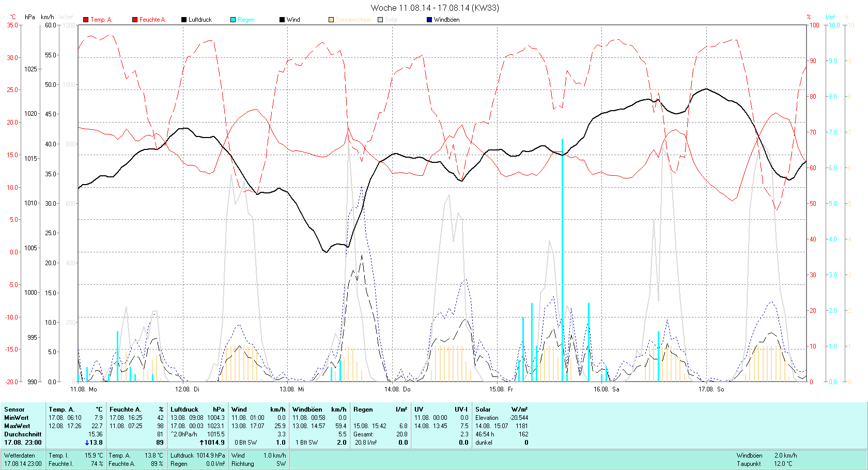Click the 13.08. Mi date axis label
Screen dimensions: 868x470
pos(292,389)
